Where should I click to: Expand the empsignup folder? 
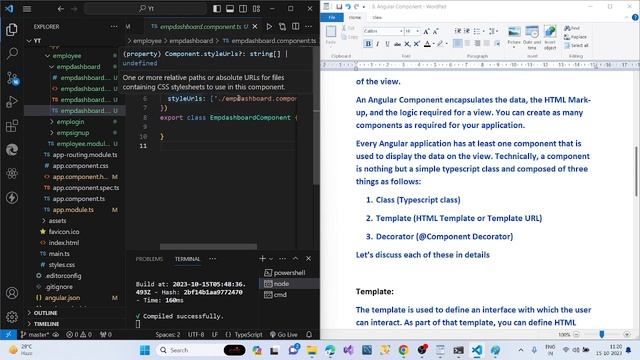(x=73, y=133)
